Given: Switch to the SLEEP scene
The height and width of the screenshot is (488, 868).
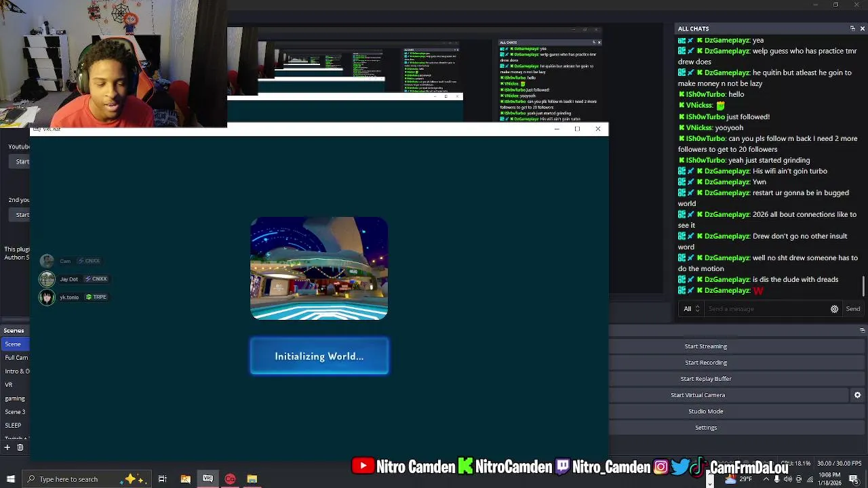Looking at the screenshot, I should pos(15,426).
